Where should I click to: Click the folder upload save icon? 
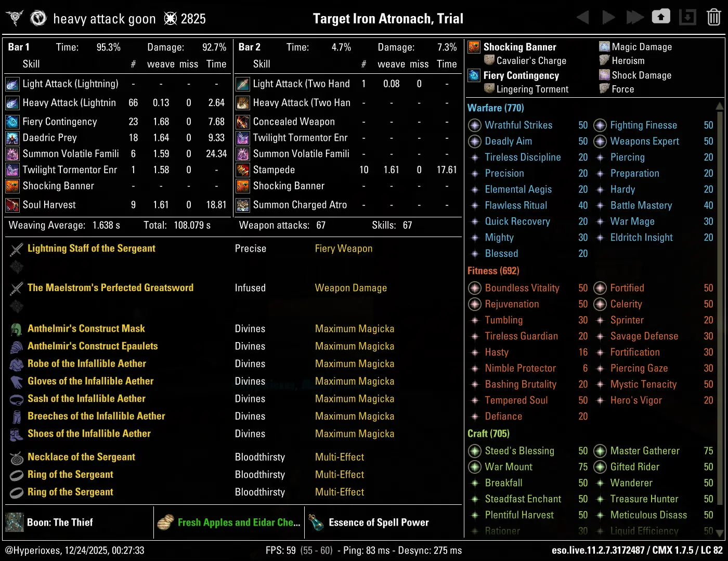click(x=661, y=17)
